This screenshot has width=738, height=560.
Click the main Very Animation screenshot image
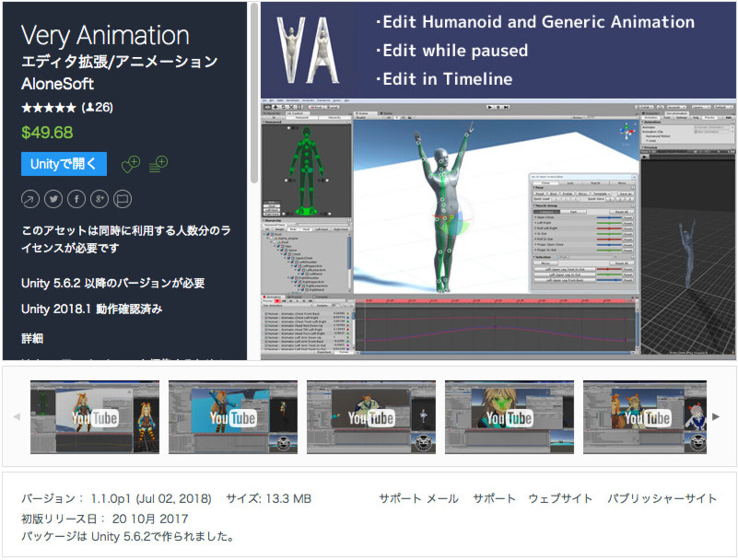(498, 181)
